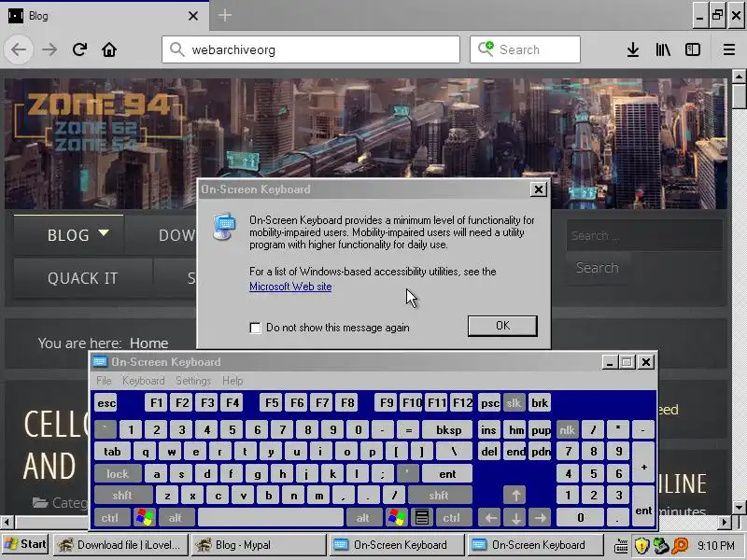Click the left Windows logo key
This screenshot has height=560, width=747.
pyautogui.click(x=145, y=517)
